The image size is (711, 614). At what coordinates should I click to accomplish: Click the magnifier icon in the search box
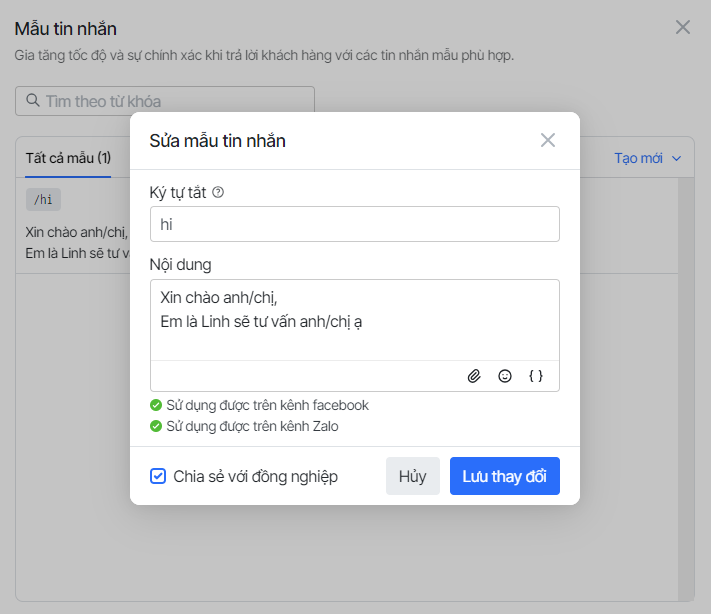[x=33, y=101]
